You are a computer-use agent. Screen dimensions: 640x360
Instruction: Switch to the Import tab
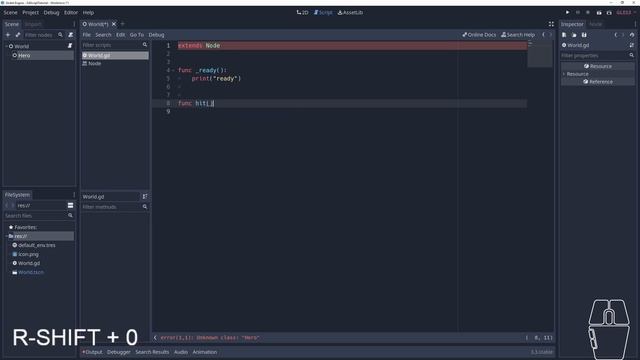coord(33,24)
